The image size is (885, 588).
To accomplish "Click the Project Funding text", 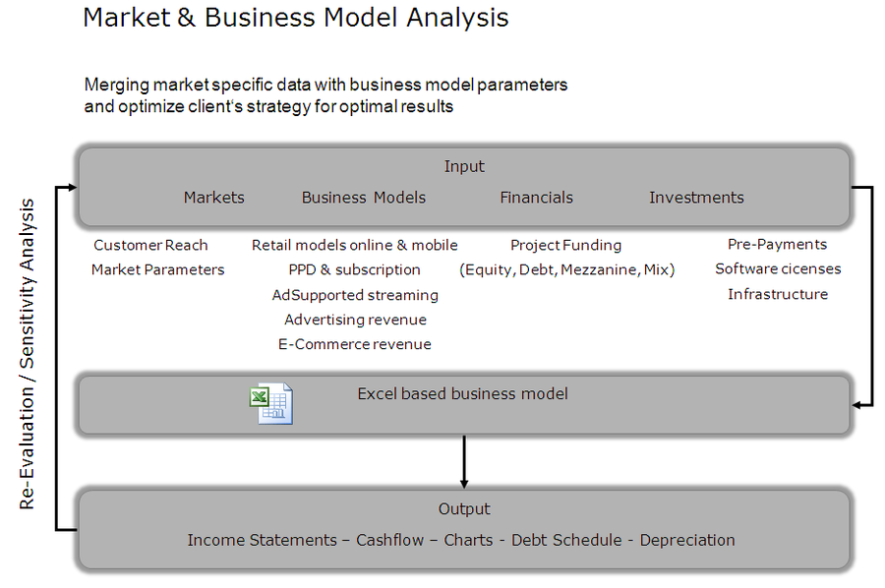I will click(x=565, y=245).
